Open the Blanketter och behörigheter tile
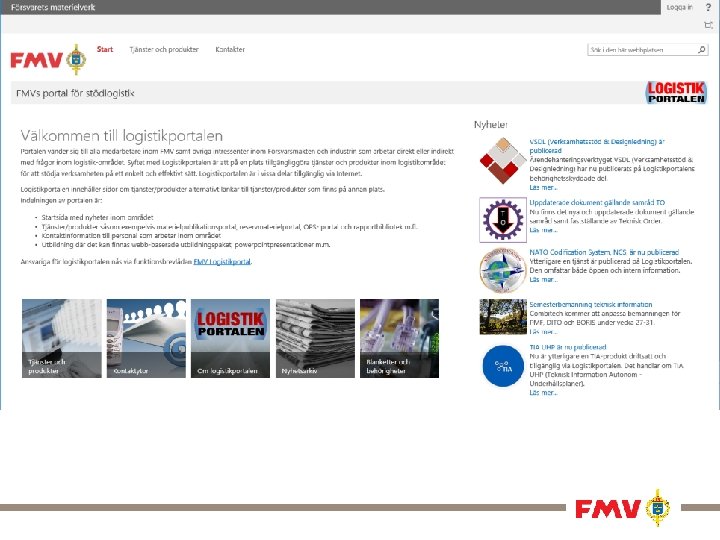 399,338
